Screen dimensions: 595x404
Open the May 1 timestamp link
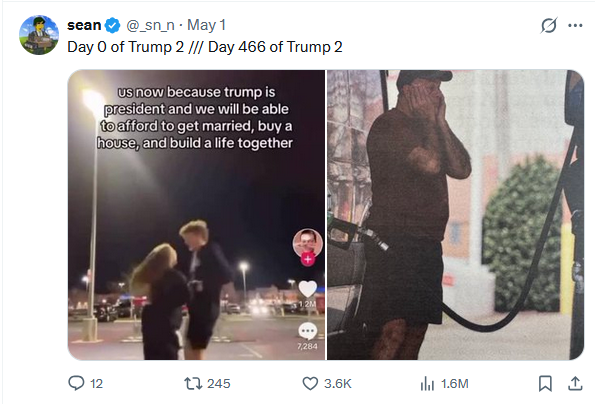tap(206, 25)
